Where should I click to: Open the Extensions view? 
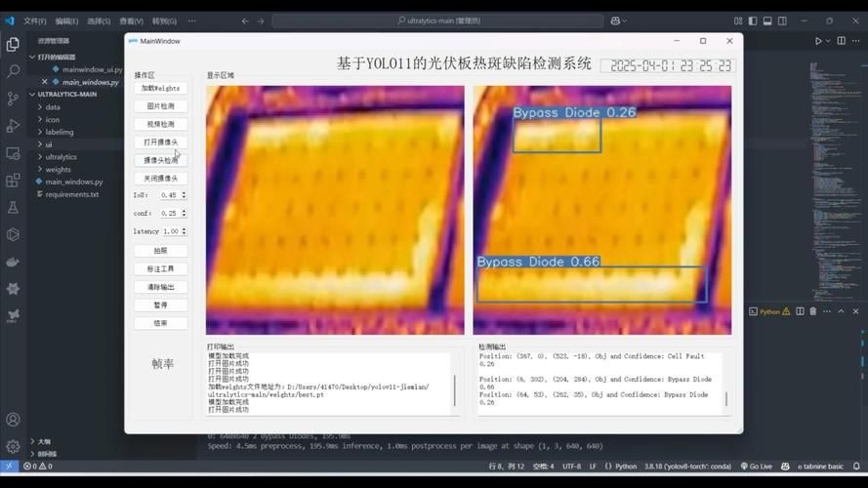13,181
